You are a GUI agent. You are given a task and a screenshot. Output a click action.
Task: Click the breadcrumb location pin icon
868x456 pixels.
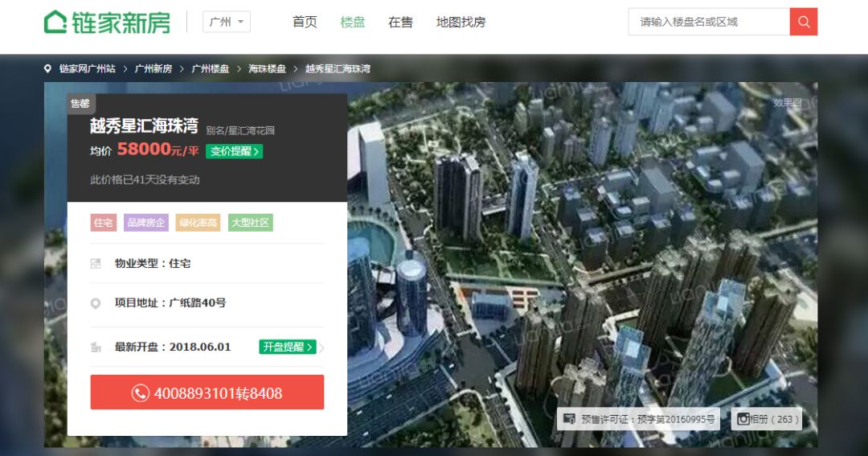pyautogui.click(x=47, y=68)
